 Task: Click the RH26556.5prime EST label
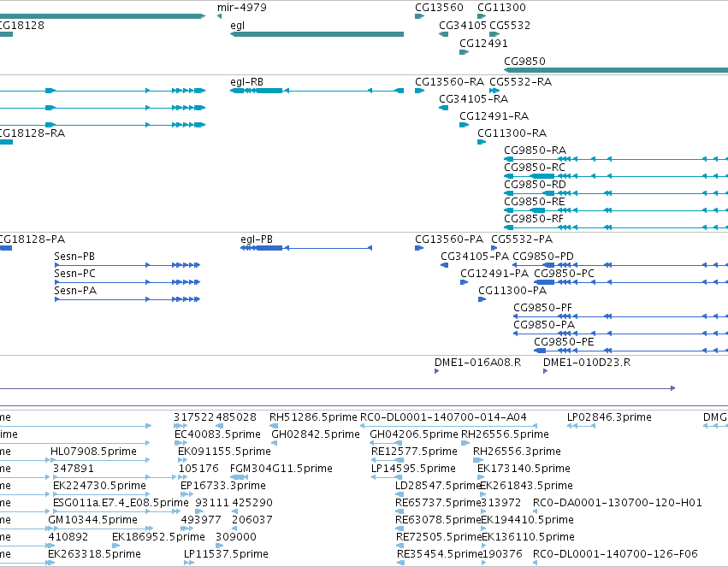tap(505, 434)
